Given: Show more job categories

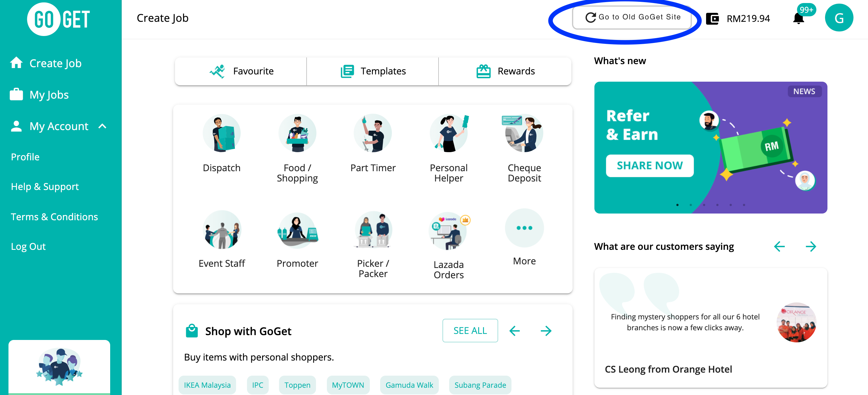Looking at the screenshot, I should click(x=524, y=228).
